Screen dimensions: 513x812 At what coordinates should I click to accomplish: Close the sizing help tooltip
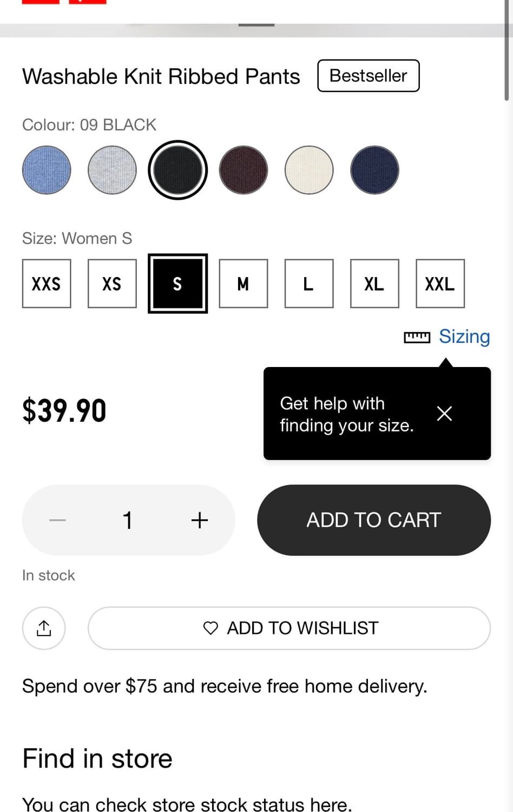[x=444, y=414]
